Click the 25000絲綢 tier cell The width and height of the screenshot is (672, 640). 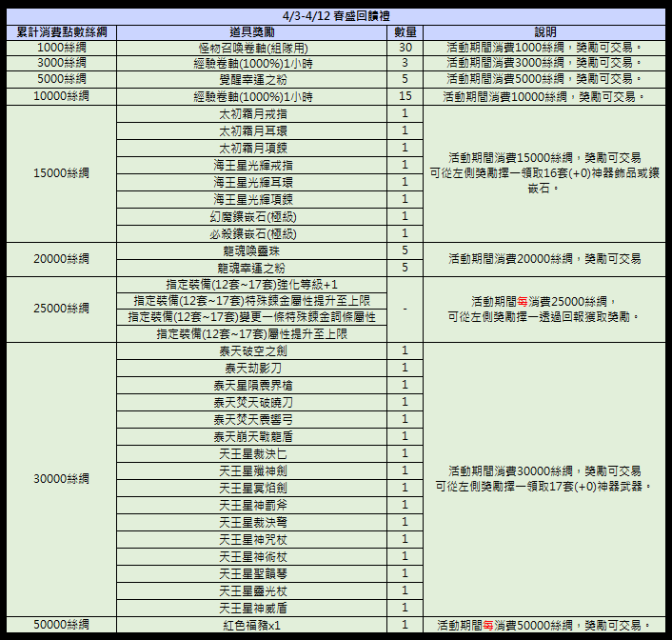click(x=61, y=310)
